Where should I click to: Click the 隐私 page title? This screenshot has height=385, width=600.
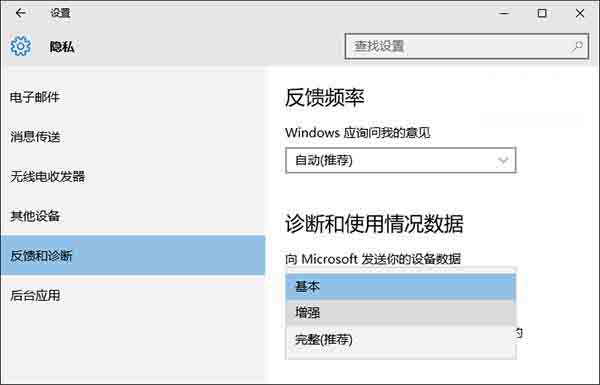click(x=62, y=47)
